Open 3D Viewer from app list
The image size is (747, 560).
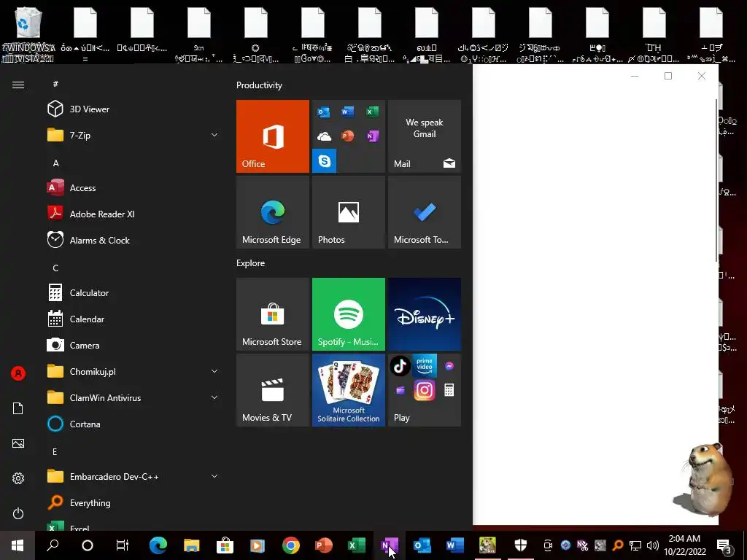[131, 109]
